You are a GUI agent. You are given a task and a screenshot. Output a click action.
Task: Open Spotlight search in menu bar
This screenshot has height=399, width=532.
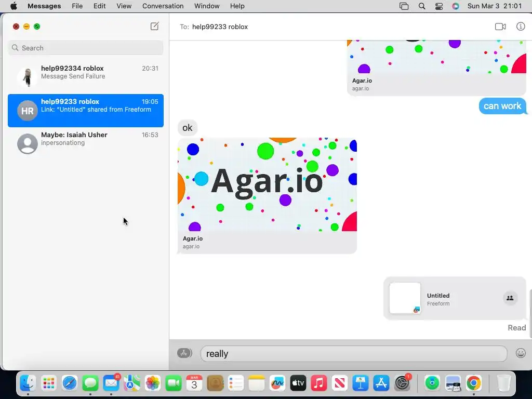coord(422,6)
